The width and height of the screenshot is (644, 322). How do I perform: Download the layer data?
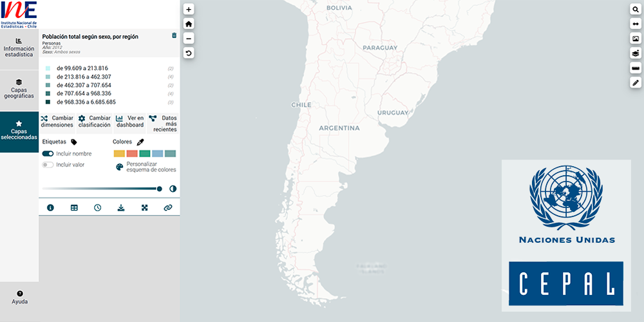(121, 208)
